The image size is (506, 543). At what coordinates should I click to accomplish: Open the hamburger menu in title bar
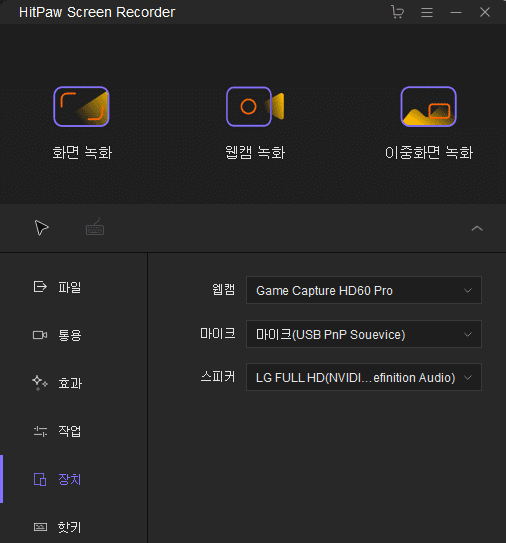tap(427, 12)
